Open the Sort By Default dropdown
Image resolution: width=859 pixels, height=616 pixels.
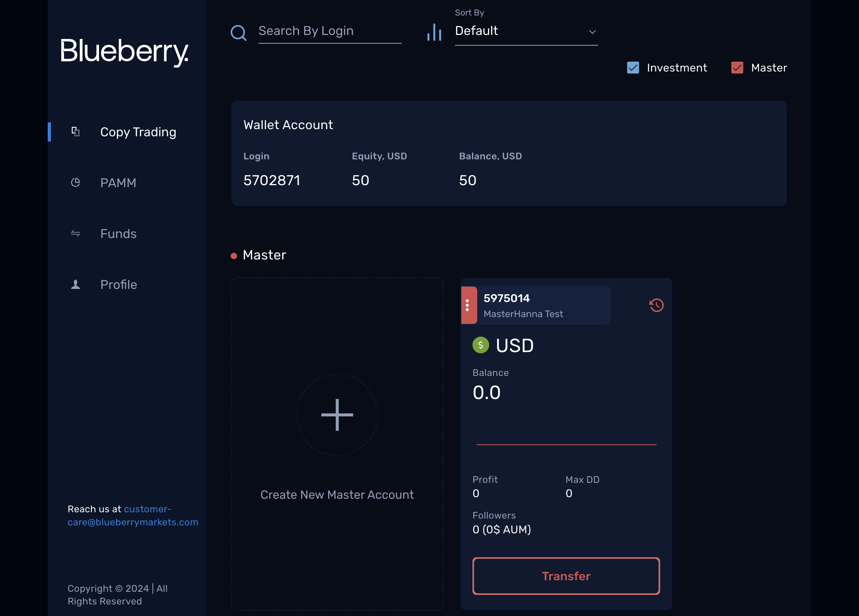tap(526, 31)
